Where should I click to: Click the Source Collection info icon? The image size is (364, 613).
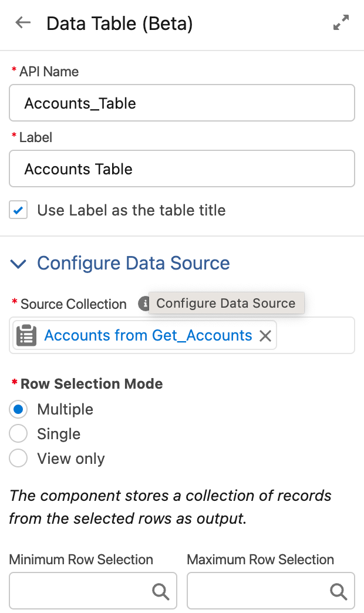[144, 304]
